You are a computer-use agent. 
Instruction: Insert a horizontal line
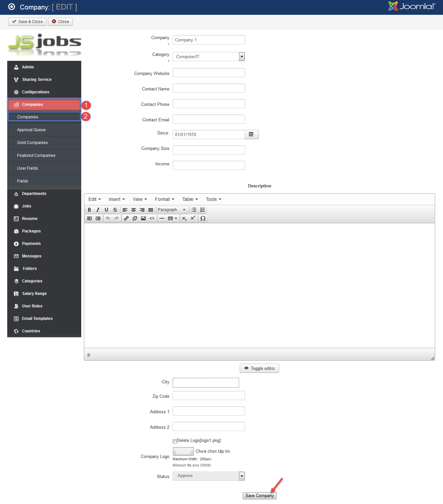click(x=162, y=218)
